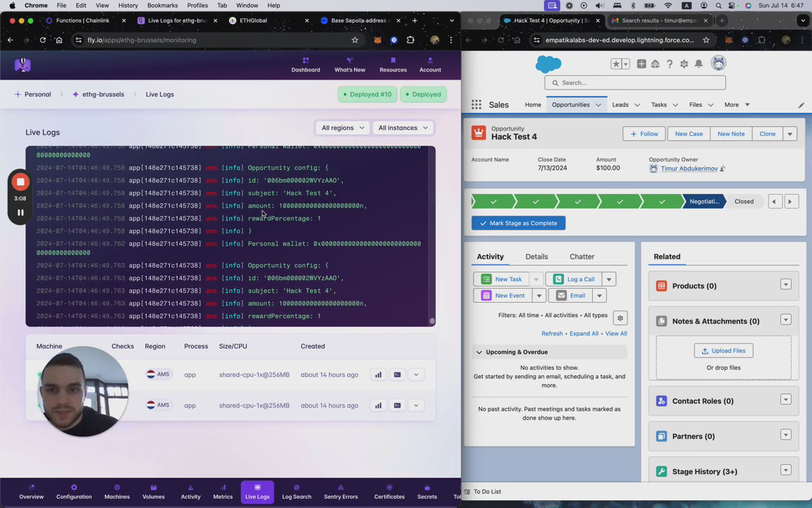Reload the fly.io page
This screenshot has height=508, width=812.
43,40
